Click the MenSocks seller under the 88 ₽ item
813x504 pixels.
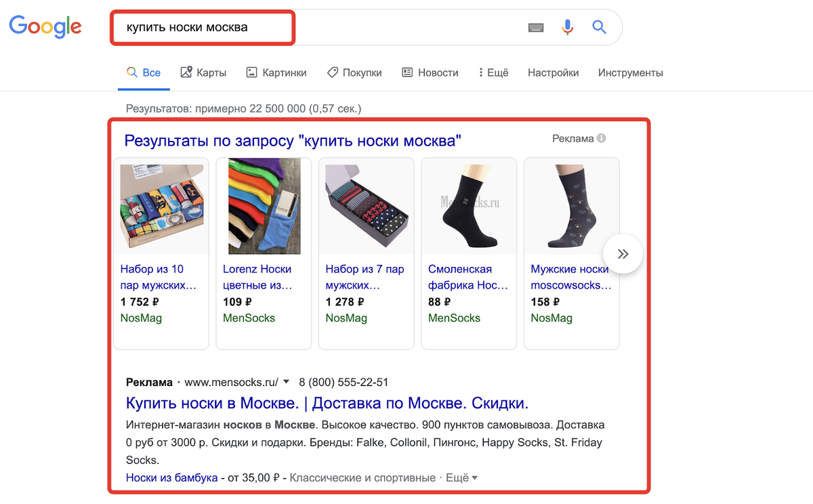point(454,318)
